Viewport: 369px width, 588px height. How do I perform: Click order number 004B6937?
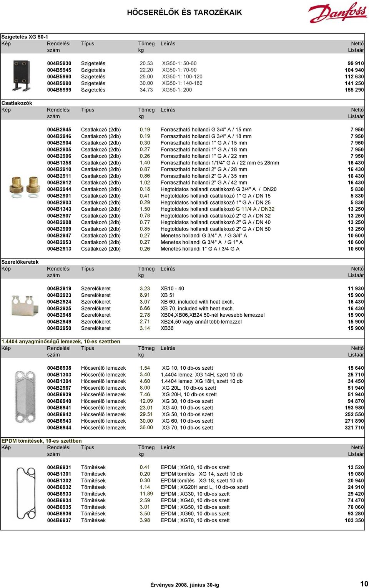(x=59, y=520)
